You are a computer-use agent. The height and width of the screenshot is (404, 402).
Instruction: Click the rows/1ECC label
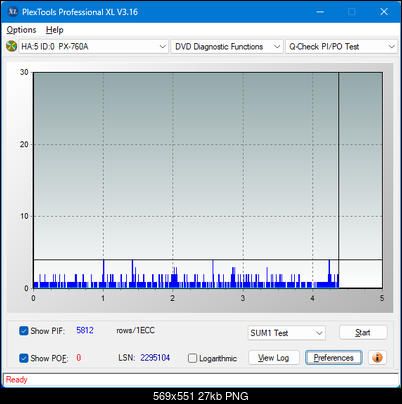(x=135, y=330)
